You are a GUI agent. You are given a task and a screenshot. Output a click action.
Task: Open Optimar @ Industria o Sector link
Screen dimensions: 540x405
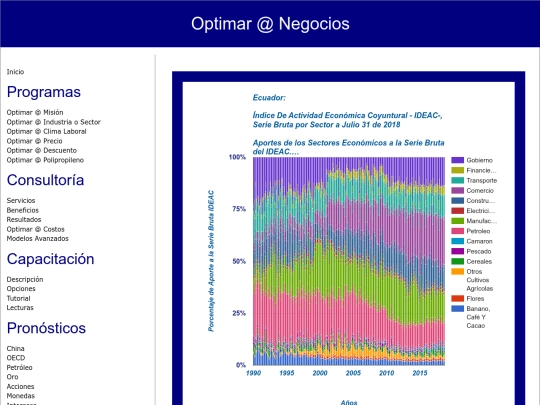pos(53,122)
